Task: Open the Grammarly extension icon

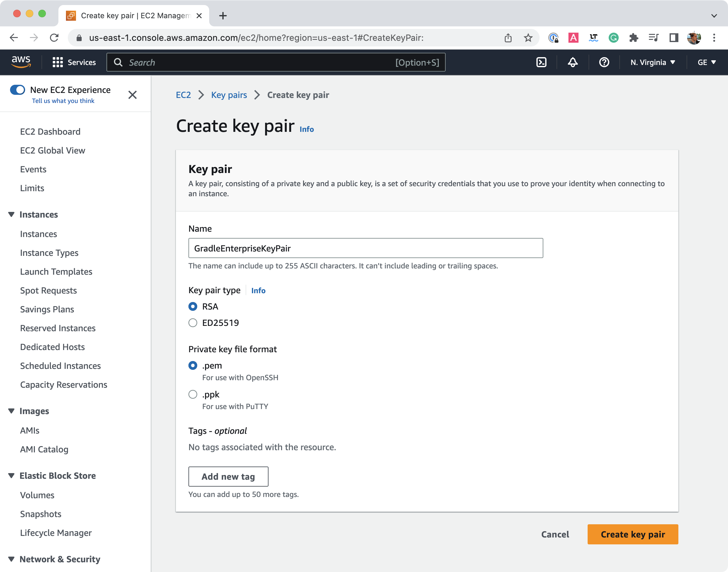Action: [613, 38]
